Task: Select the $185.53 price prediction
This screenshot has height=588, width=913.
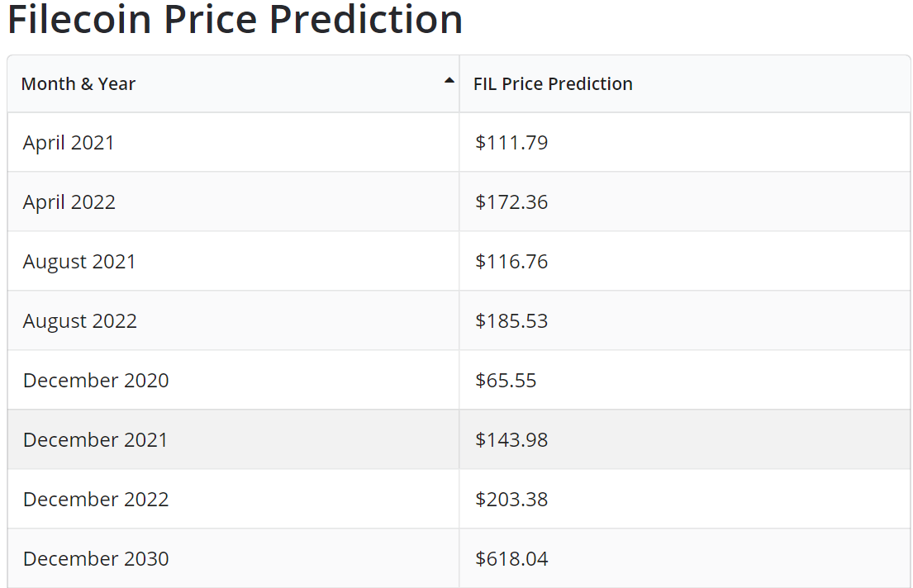Action: pos(511,320)
